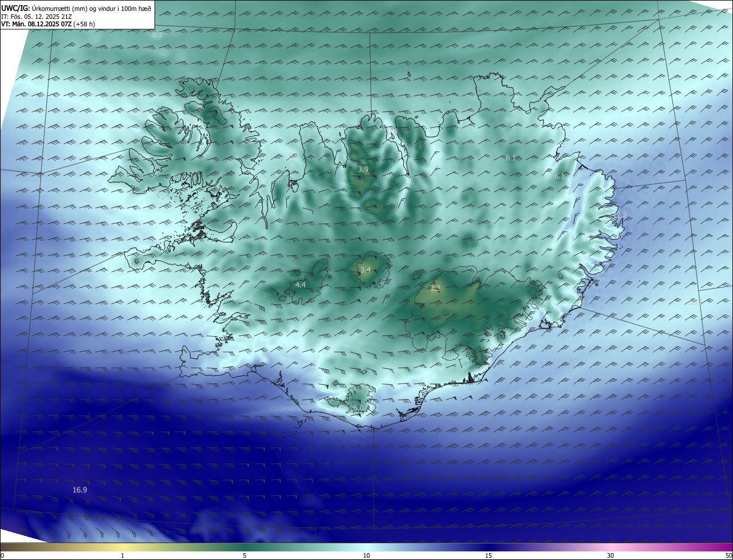Click the 8.1 value near the title box
This screenshot has width=733, height=560.
point(157,35)
